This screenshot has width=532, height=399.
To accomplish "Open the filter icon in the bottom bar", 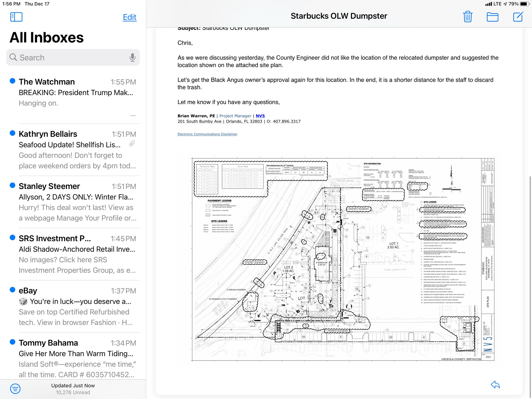I will [15, 389].
